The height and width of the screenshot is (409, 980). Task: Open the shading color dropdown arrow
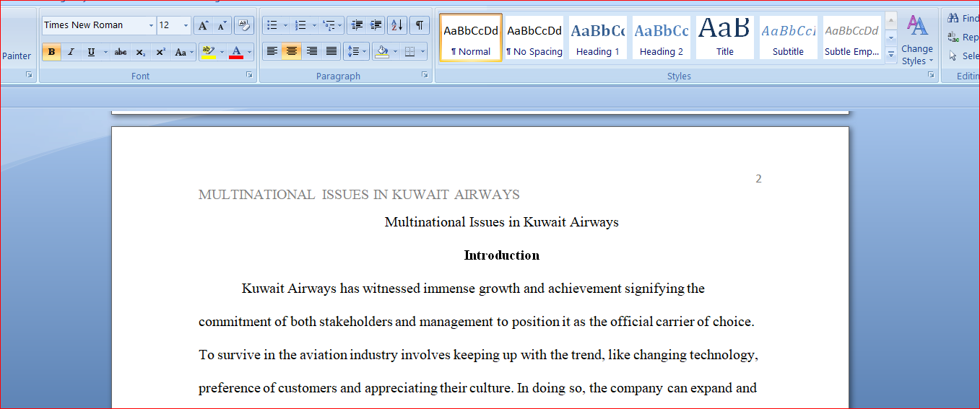pos(395,51)
